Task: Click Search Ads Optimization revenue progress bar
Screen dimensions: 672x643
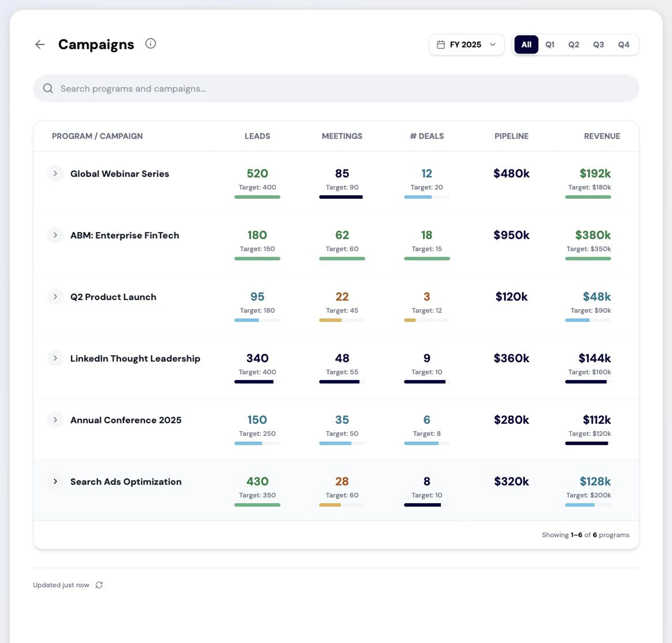Action: pyautogui.click(x=588, y=505)
